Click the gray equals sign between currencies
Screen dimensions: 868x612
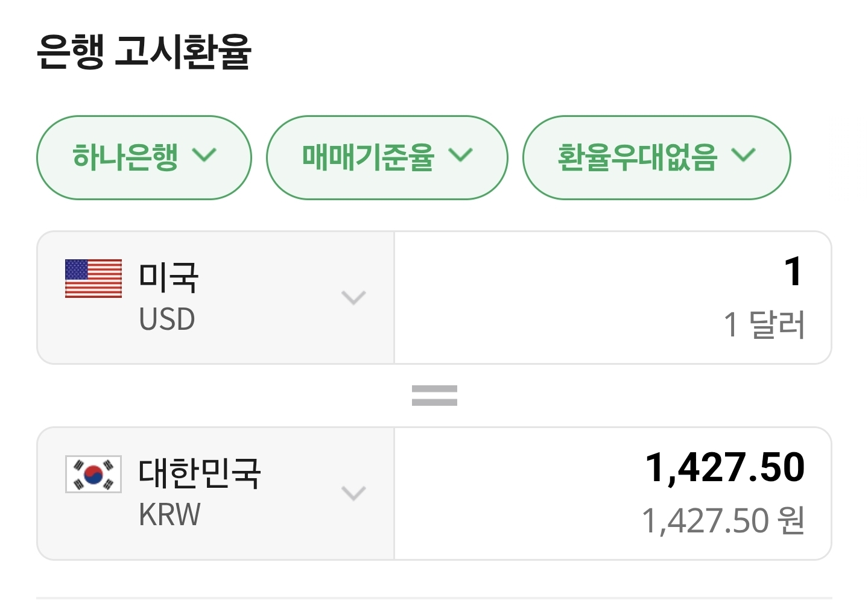(x=434, y=396)
